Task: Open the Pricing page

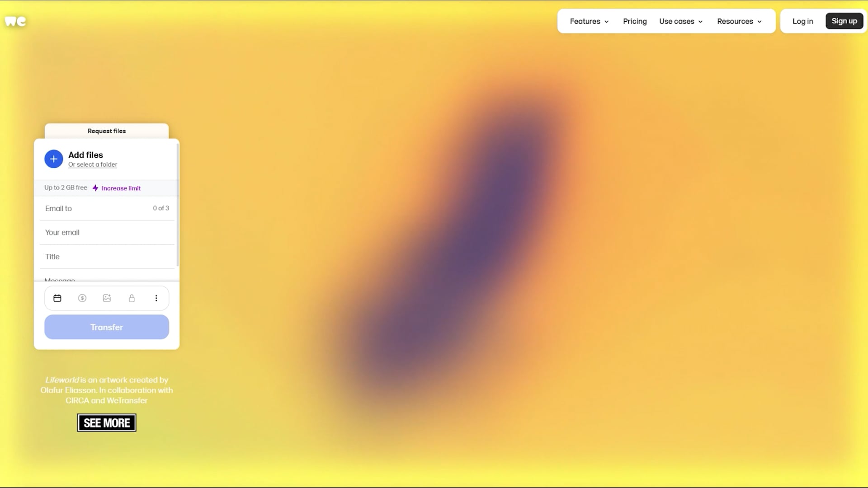Action: [x=635, y=21]
